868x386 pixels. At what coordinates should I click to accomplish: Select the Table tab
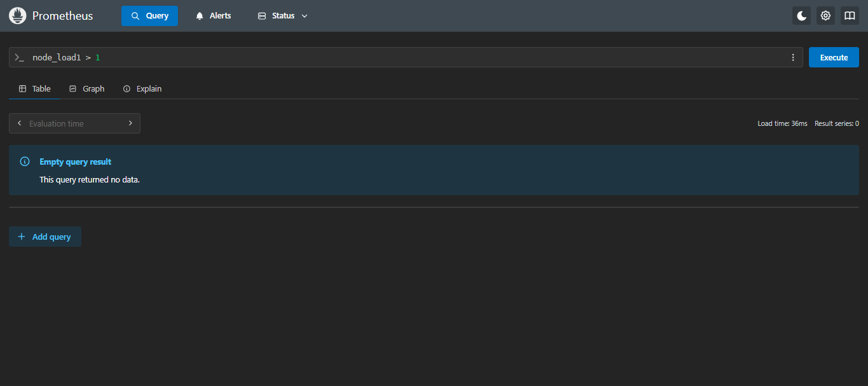point(35,89)
